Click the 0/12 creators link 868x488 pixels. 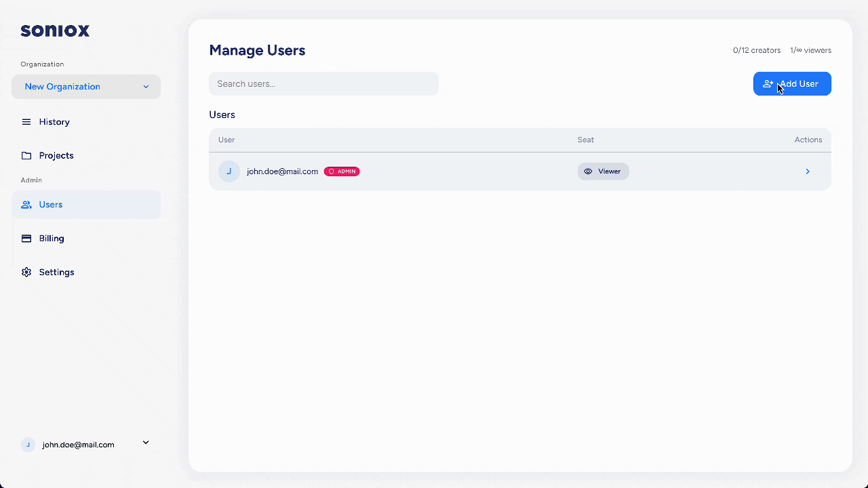(757, 49)
